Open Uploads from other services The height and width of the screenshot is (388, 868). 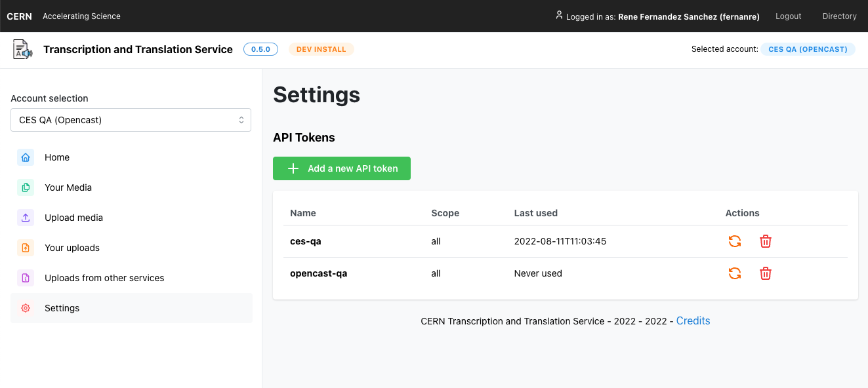click(131, 278)
